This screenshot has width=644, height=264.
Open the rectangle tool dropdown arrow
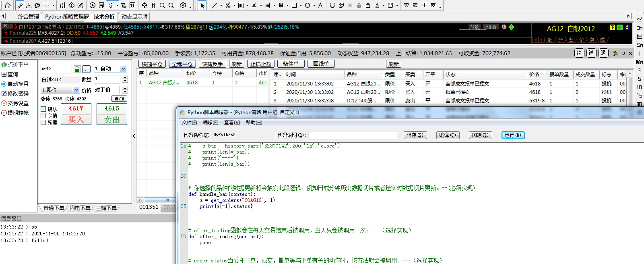click(301, 6)
